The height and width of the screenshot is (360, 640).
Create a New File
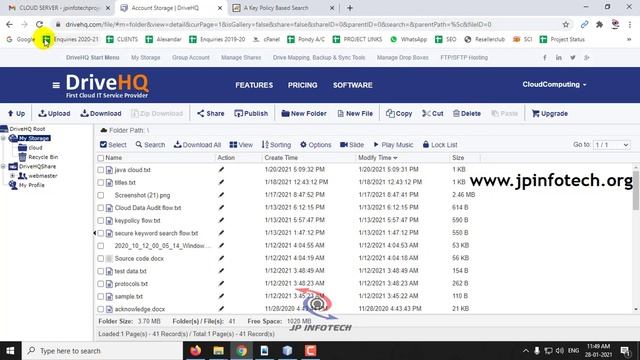click(x=355, y=113)
